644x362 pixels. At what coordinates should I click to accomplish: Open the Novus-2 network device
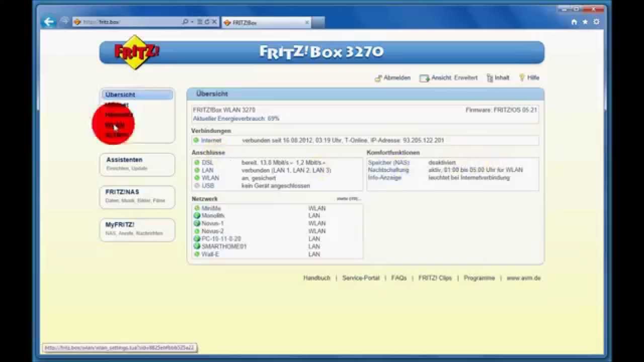click(x=213, y=231)
